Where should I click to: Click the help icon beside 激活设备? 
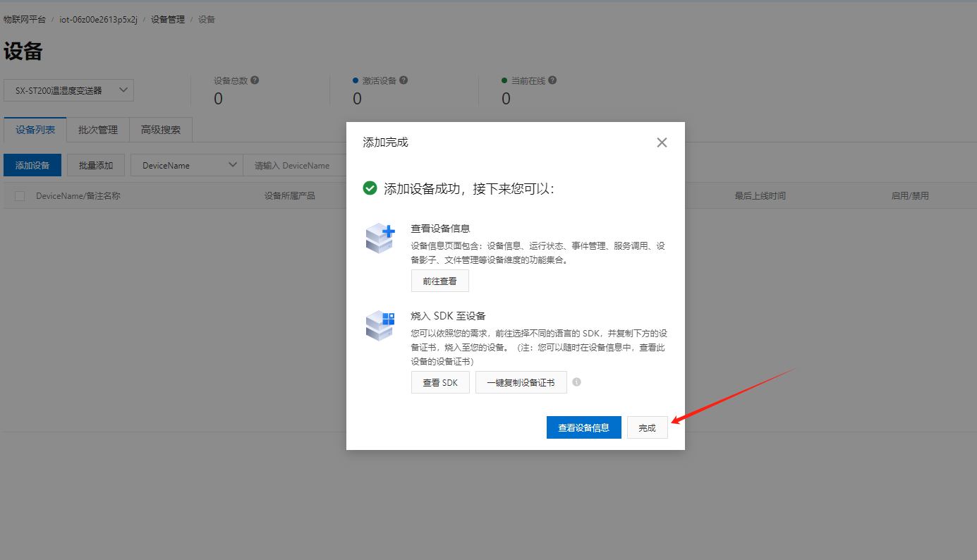coord(403,80)
